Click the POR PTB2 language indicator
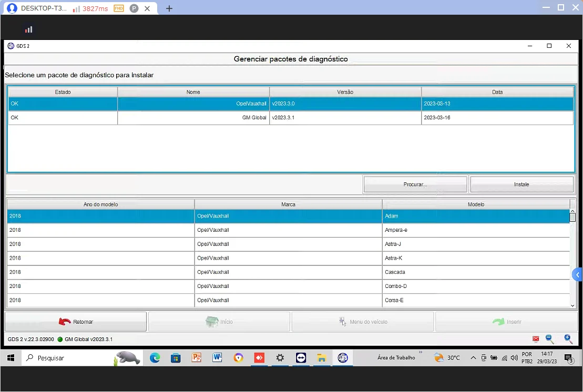Image resolution: width=583 pixels, height=392 pixels. click(527, 358)
